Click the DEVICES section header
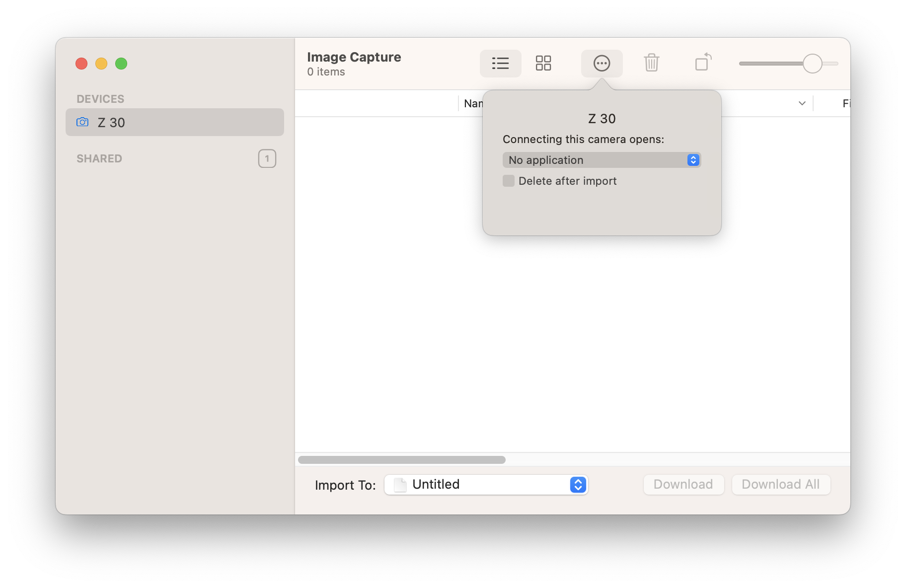 [x=100, y=99]
